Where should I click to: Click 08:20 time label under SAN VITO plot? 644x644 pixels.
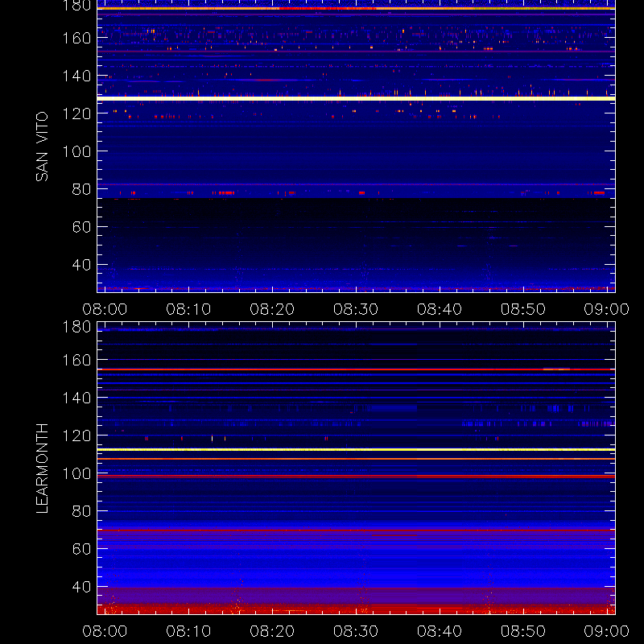tap(272, 309)
